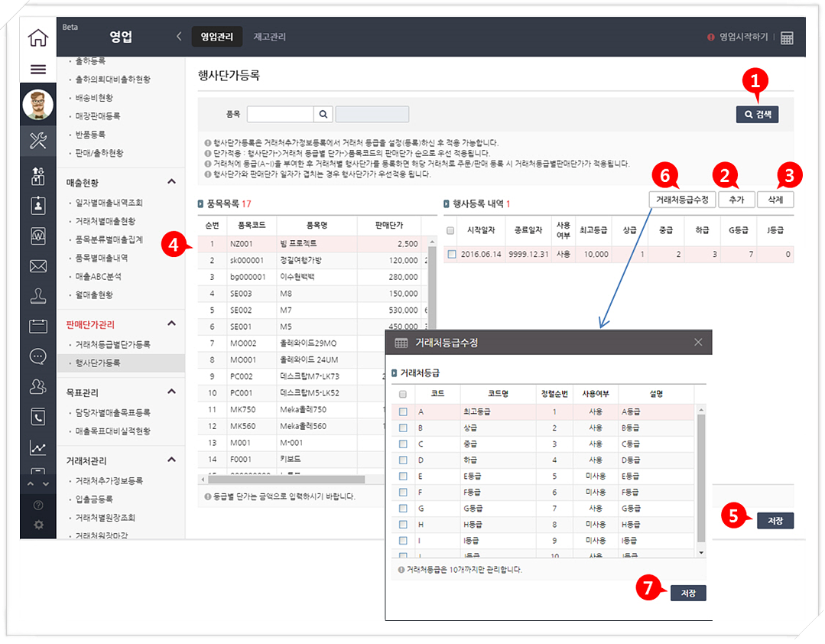Click the calculator icon in top bar
This screenshot has height=644, width=825.
tap(787, 37)
